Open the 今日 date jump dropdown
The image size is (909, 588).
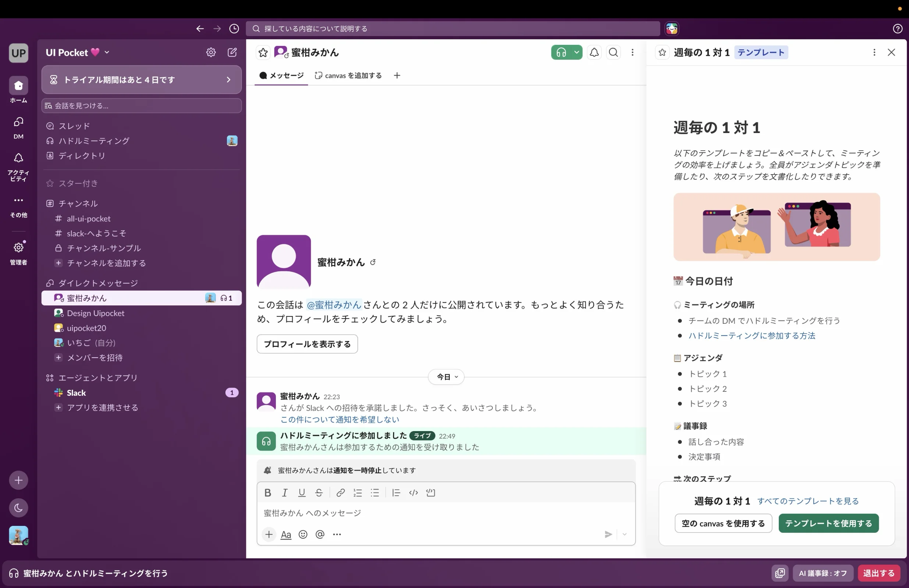[446, 377]
